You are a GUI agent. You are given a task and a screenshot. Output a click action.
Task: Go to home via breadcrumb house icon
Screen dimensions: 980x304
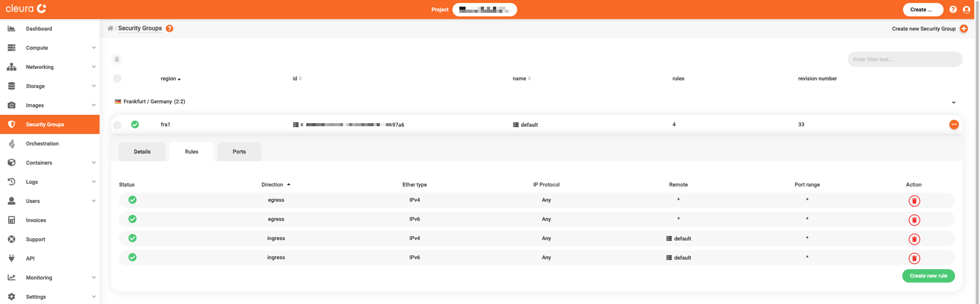110,29
